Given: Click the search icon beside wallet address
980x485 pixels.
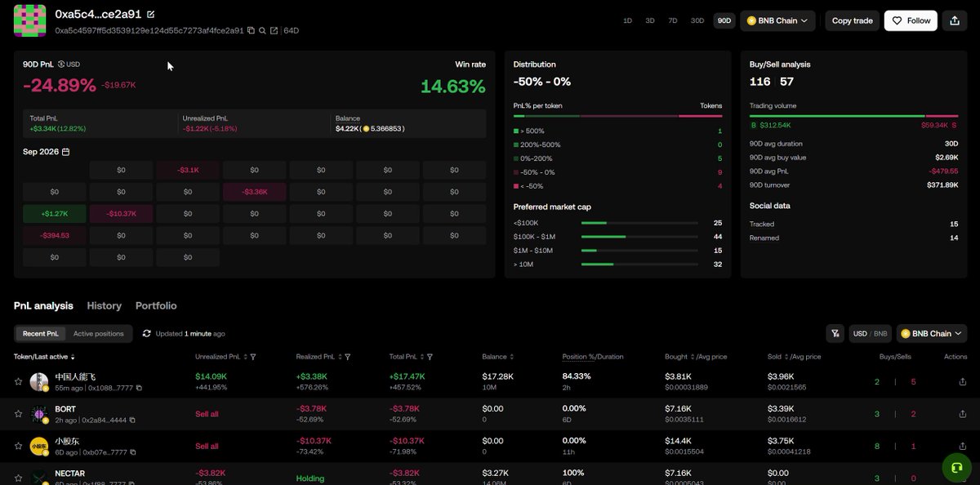Looking at the screenshot, I should [x=262, y=31].
